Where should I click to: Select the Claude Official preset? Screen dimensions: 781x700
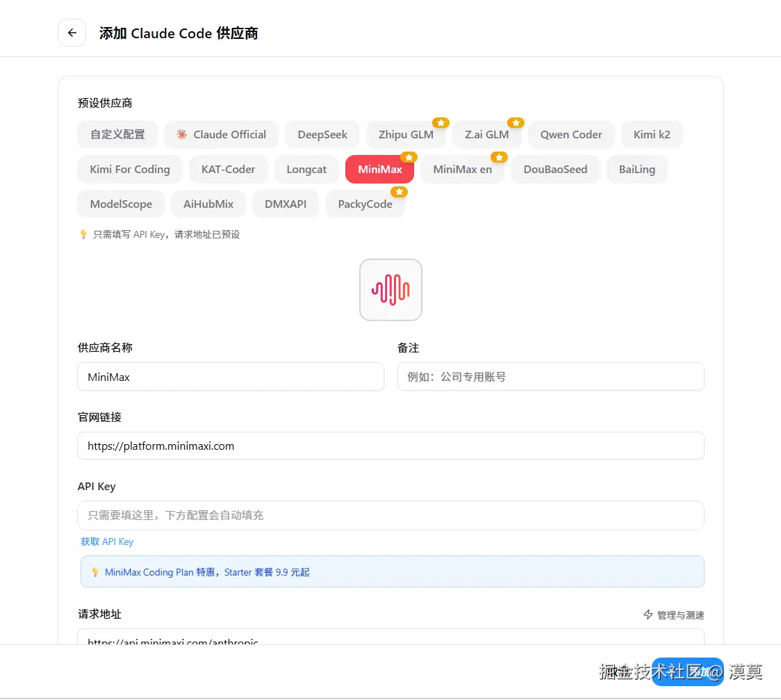point(221,135)
